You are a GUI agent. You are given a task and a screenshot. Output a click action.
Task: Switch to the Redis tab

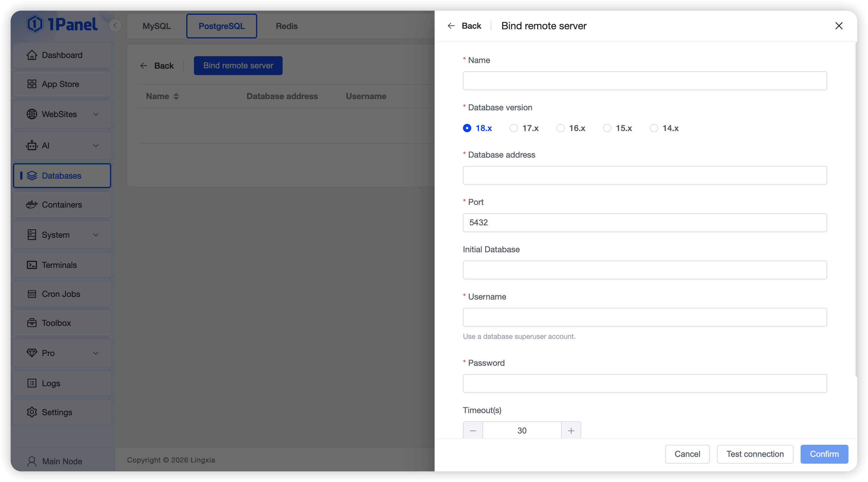click(286, 26)
